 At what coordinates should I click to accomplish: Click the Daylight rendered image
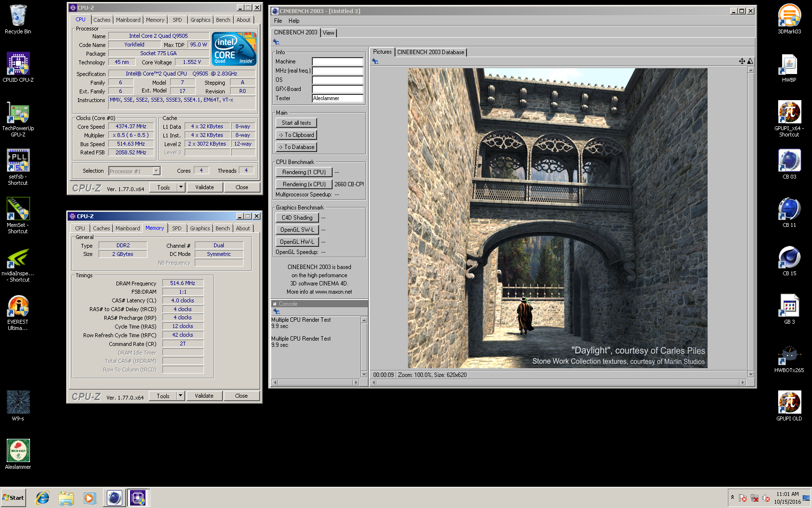point(557,218)
